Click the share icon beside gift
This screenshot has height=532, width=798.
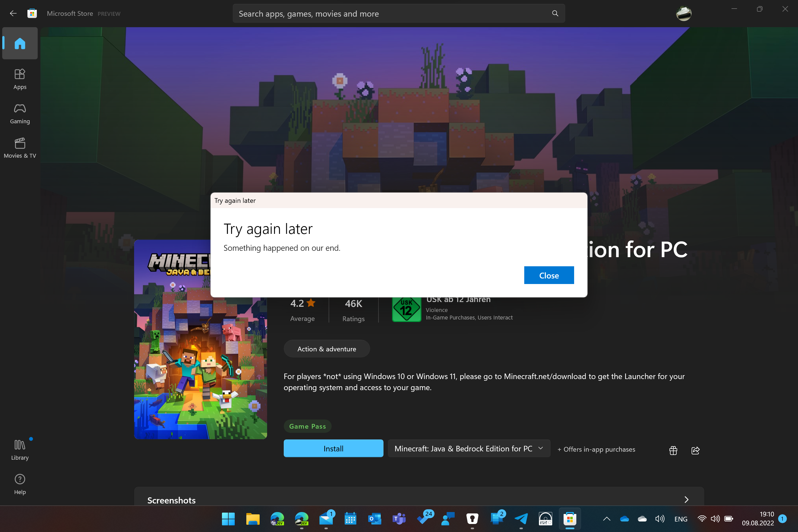tap(695, 450)
